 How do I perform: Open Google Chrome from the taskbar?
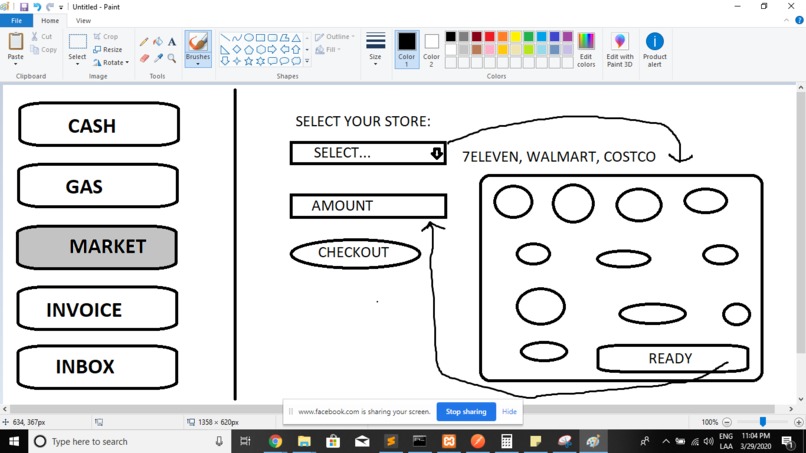pos(275,441)
